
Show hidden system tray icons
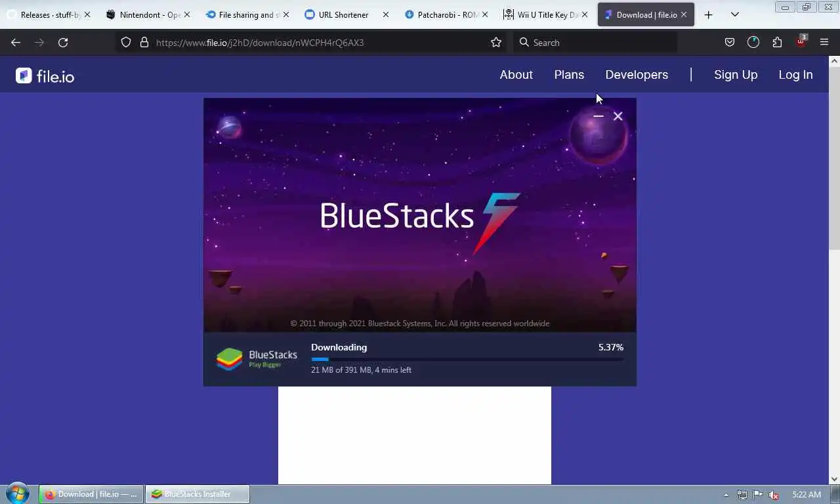pyautogui.click(x=726, y=495)
